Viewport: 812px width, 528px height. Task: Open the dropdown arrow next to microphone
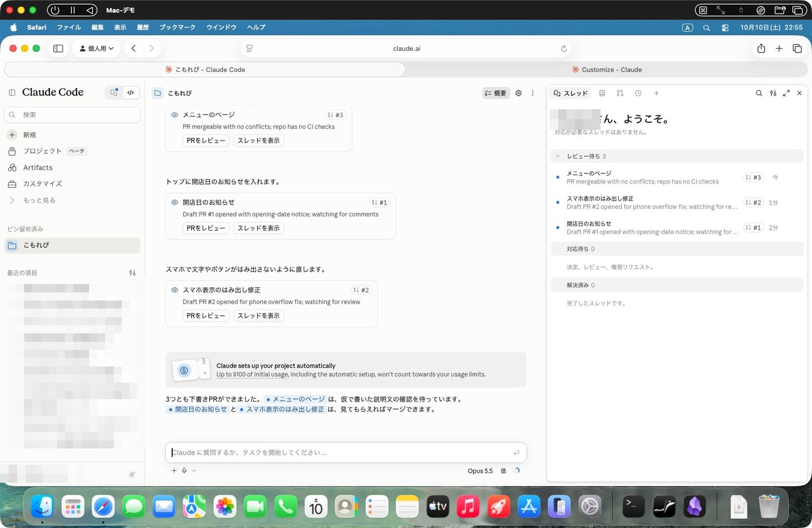click(x=194, y=471)
